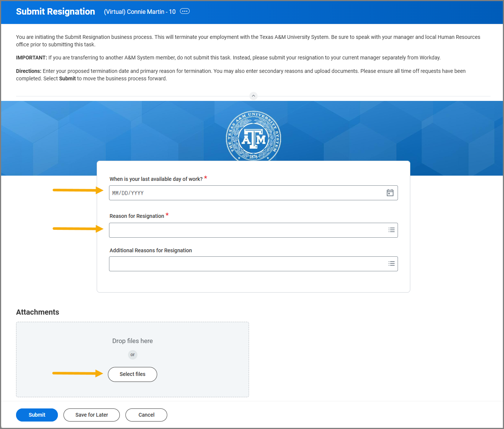Open the Reason for Resignation prompt list icon

click(391, 230)
